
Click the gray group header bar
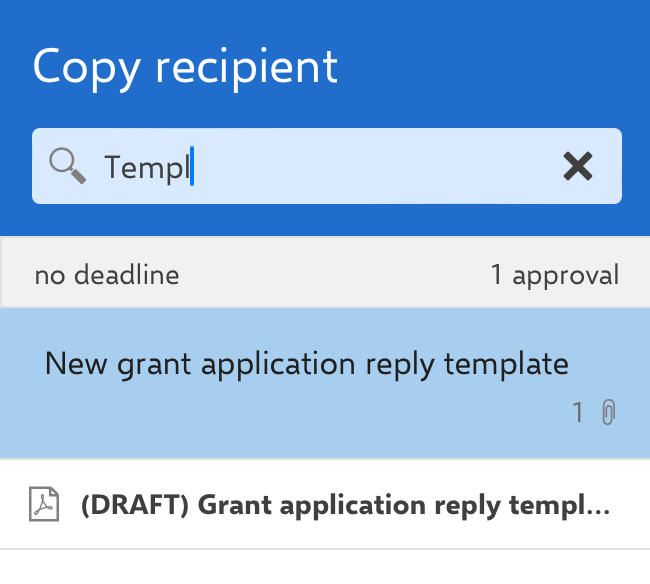click(325, 274)
